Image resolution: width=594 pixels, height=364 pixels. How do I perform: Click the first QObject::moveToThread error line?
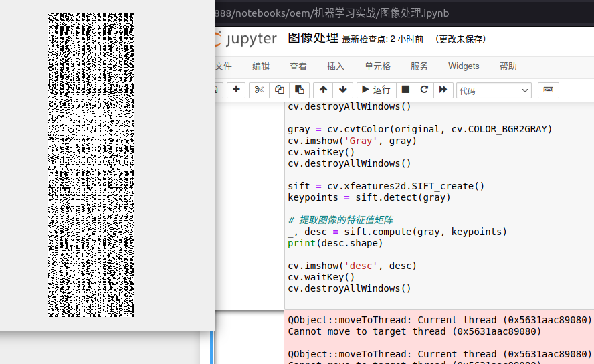pyautogui.click(x=440, y=320)
